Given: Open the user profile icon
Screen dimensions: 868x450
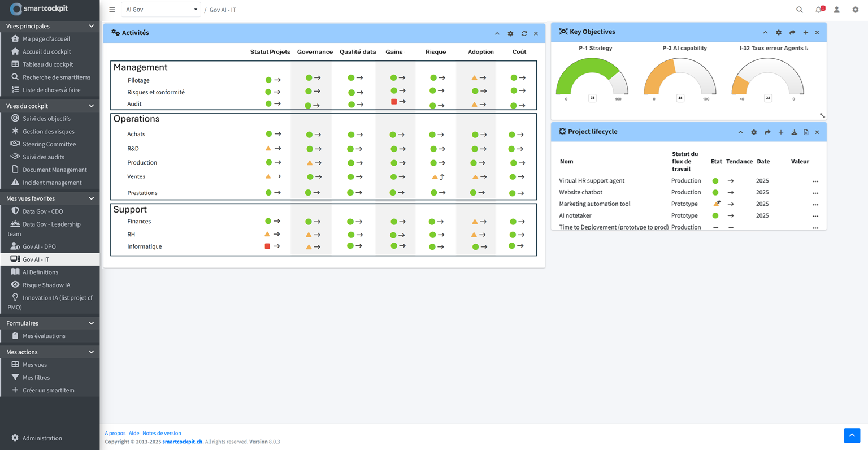Looking at the screenshot, I should 836,10.
